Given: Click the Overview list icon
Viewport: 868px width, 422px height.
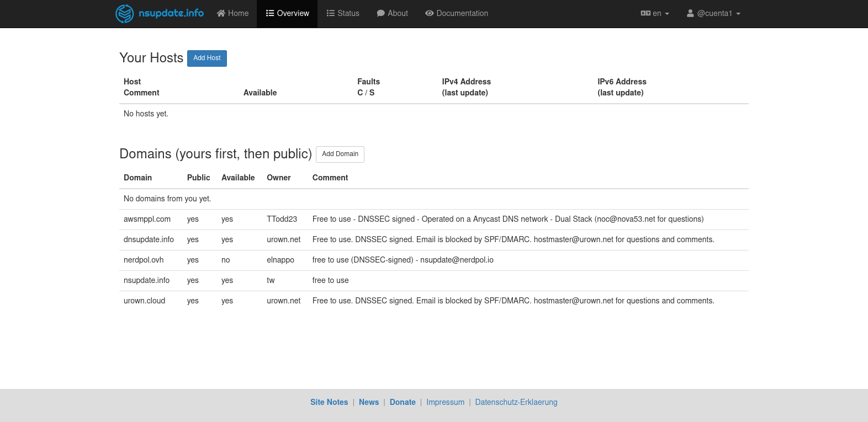Looking at the screenshot, I should [x=270, y=13].
